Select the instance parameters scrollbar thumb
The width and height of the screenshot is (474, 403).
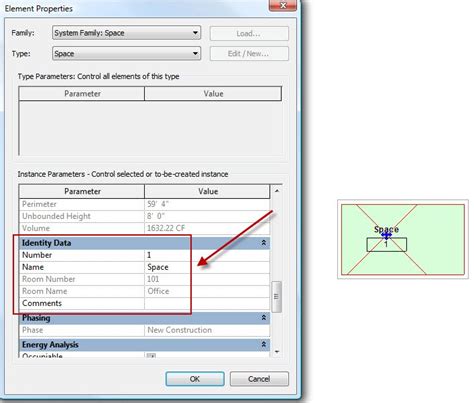point(276,297)
